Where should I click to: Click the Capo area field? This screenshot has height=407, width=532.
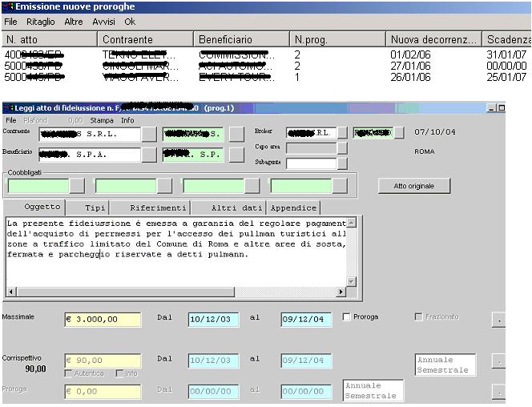(311, 148)
